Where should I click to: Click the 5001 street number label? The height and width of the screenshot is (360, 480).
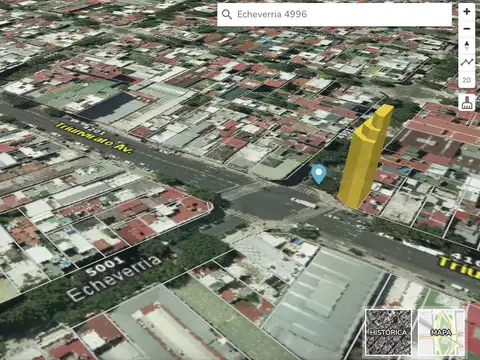(x=104, y=266)
